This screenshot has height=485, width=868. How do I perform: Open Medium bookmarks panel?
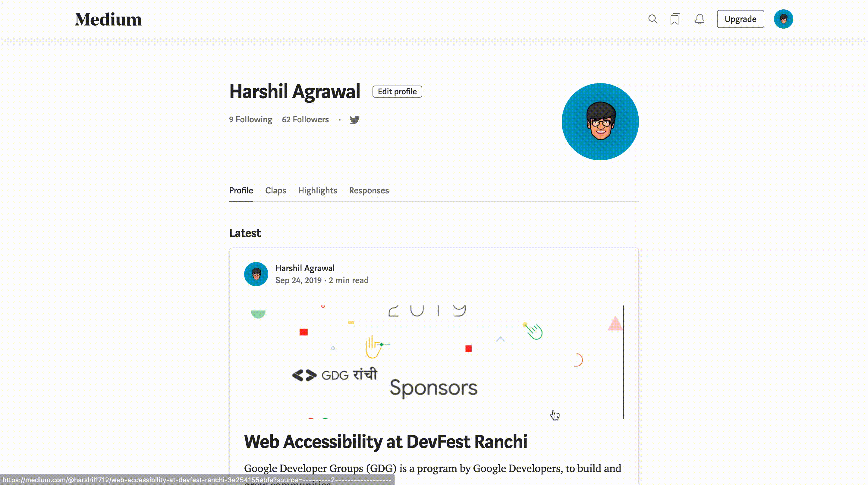675,19
